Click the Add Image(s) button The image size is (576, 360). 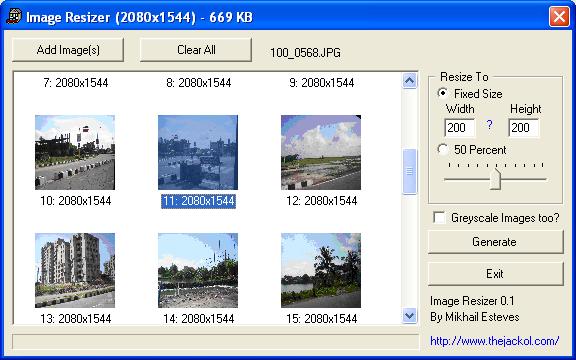click(x=68, y=50)
